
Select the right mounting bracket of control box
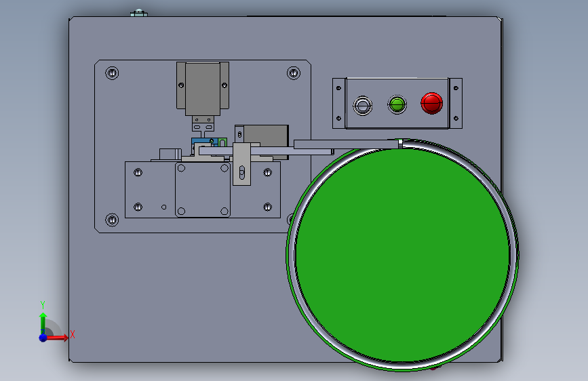(456, 104)
